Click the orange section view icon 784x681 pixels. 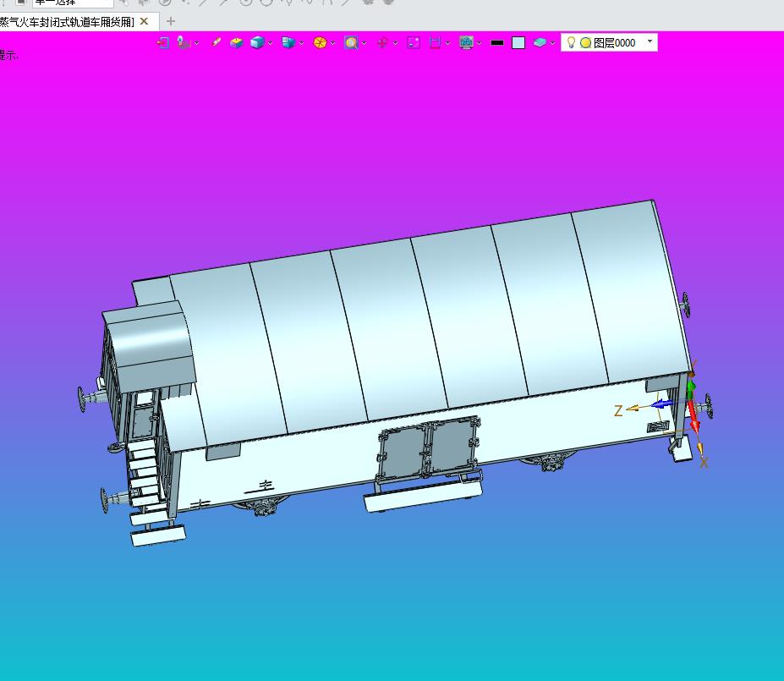[x=320, y=43]
